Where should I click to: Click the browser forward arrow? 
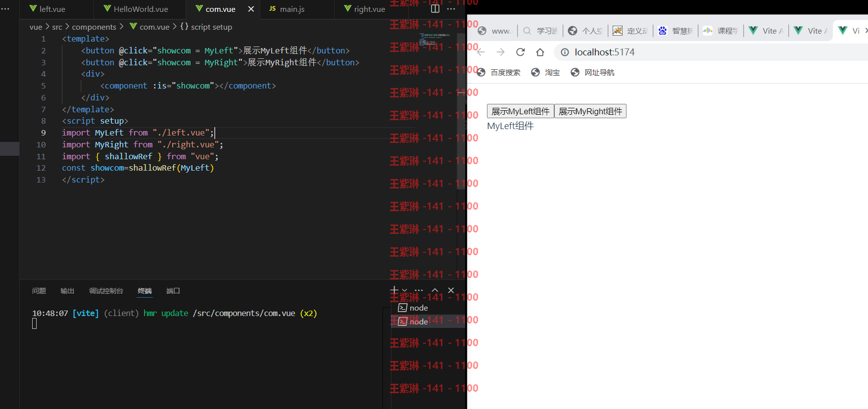tap(500, 52)
